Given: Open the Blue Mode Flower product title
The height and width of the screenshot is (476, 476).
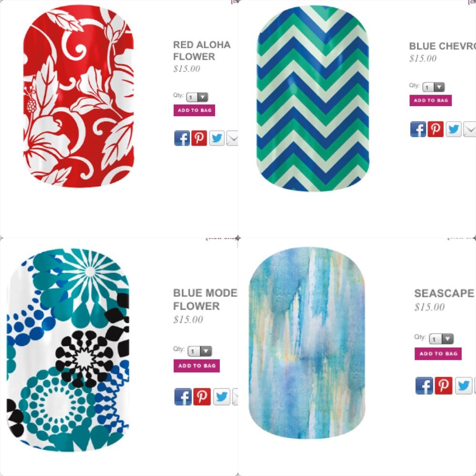Looking at the screenshot, I should [205, 299].
